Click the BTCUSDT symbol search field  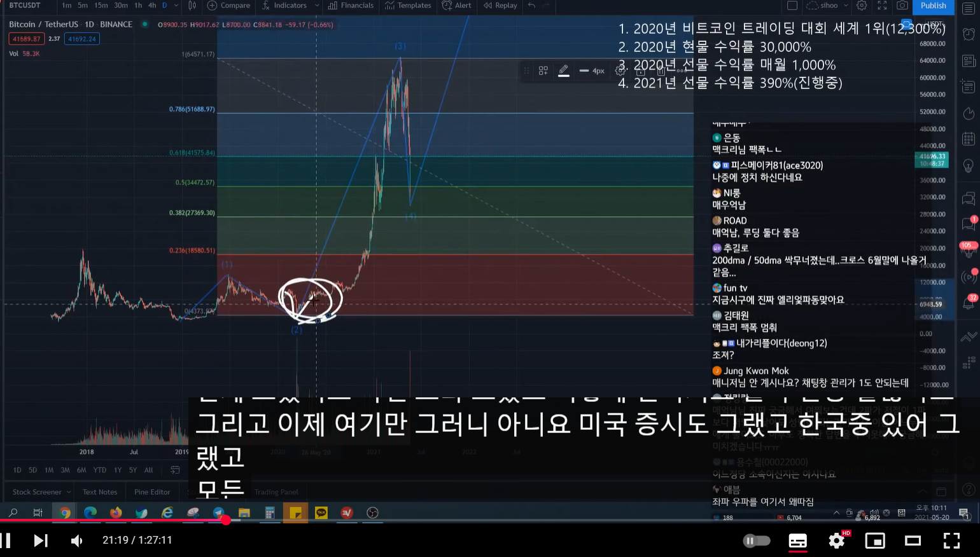click(25, 6)
